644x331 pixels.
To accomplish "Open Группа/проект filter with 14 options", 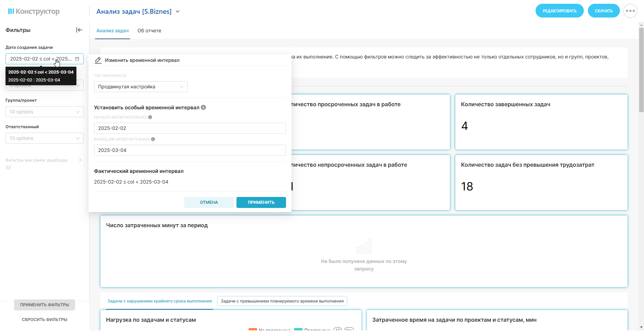I will pos(44,112).
